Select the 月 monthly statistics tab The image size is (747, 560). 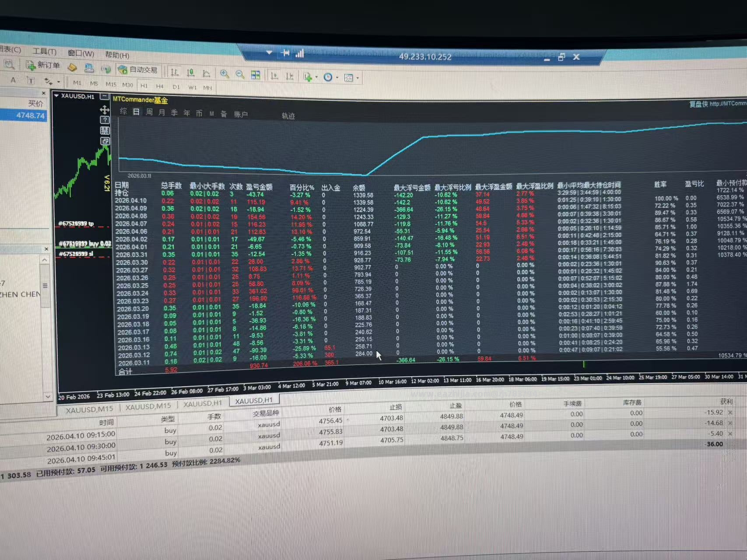[x=161, y=113]
